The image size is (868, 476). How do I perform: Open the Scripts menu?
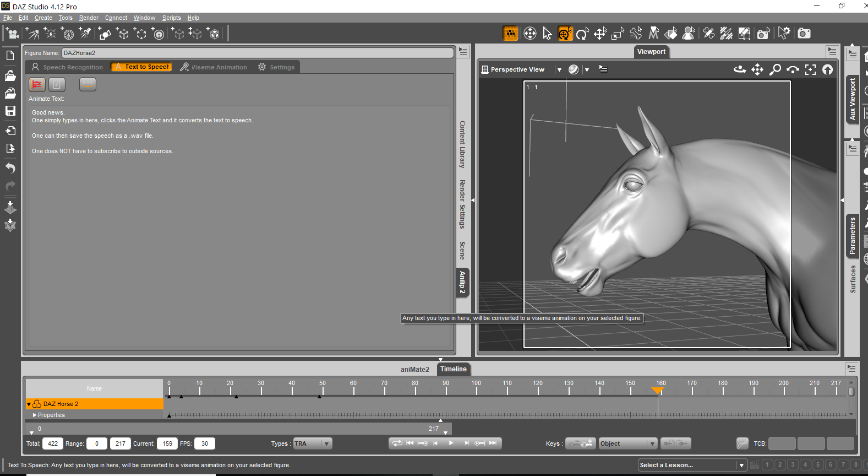tap(171, 18)
